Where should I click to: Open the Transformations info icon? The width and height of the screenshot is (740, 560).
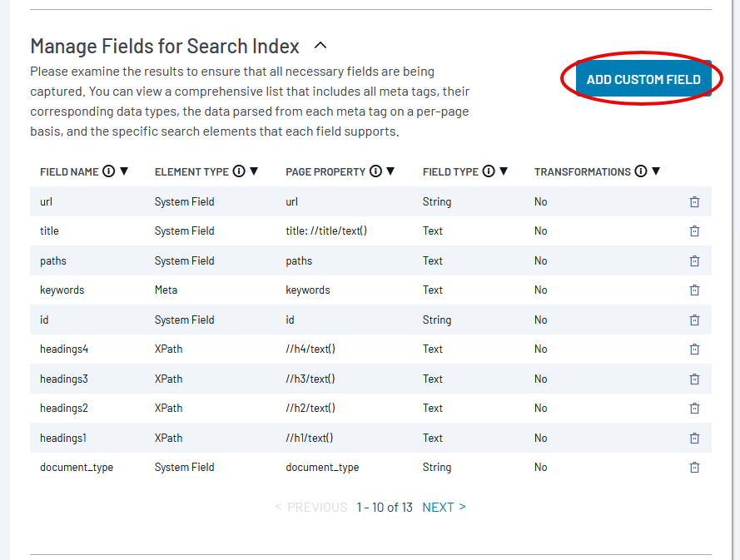[640, 171]
